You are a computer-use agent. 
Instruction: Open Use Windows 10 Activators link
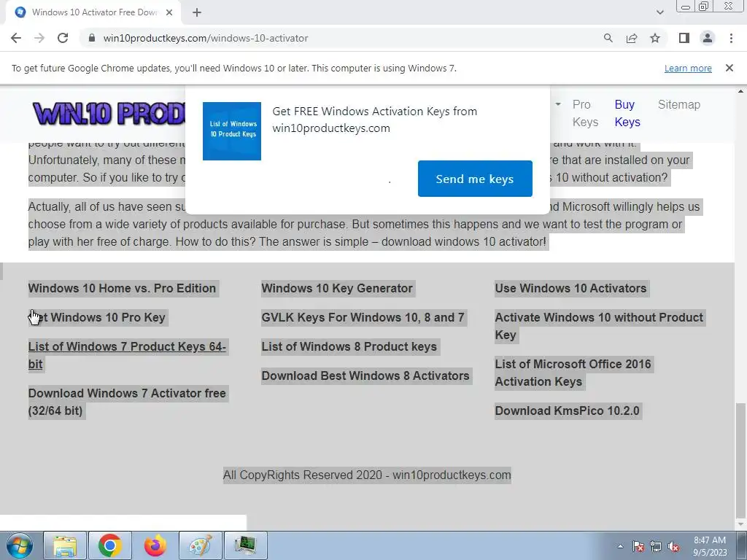pyautogui.click(x=570, y=288)
